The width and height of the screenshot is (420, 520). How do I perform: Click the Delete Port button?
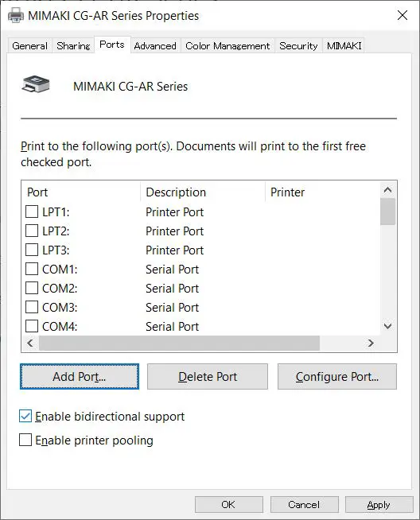208,376
